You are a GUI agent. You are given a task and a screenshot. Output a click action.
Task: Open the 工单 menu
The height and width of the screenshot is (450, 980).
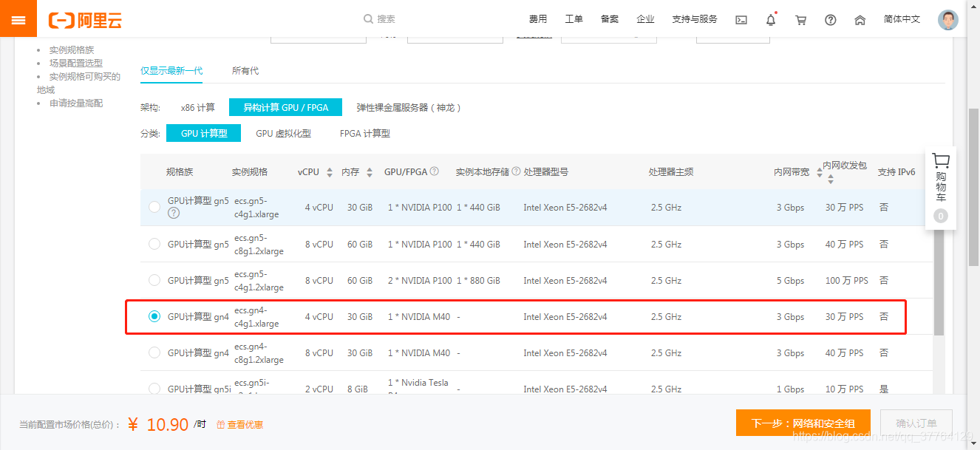click(x=574, y=19)
